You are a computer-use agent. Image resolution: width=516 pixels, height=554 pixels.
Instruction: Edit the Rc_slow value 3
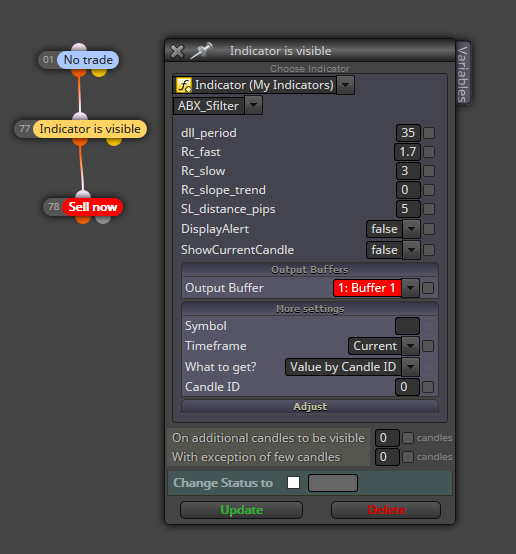tap(408, 171)
